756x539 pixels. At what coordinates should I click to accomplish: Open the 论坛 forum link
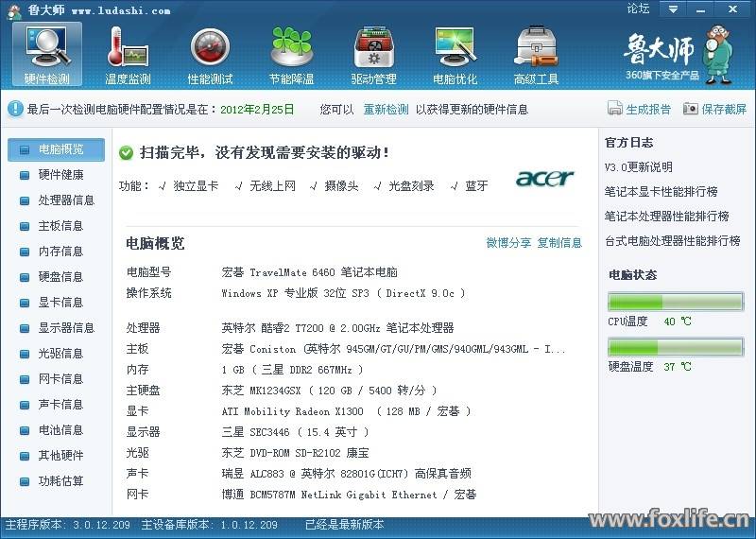click(638, 9)
